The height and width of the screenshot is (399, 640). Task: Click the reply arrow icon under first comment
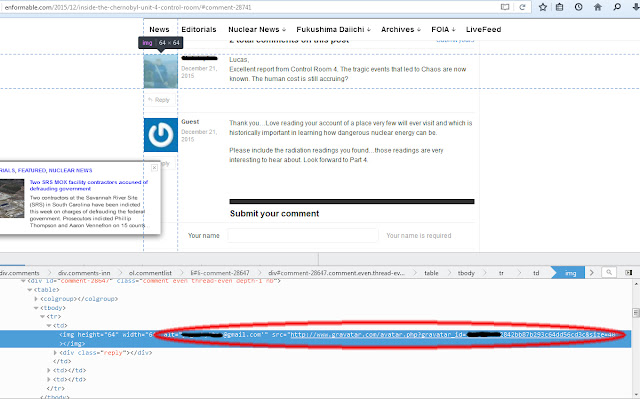[x=151, y=100]
